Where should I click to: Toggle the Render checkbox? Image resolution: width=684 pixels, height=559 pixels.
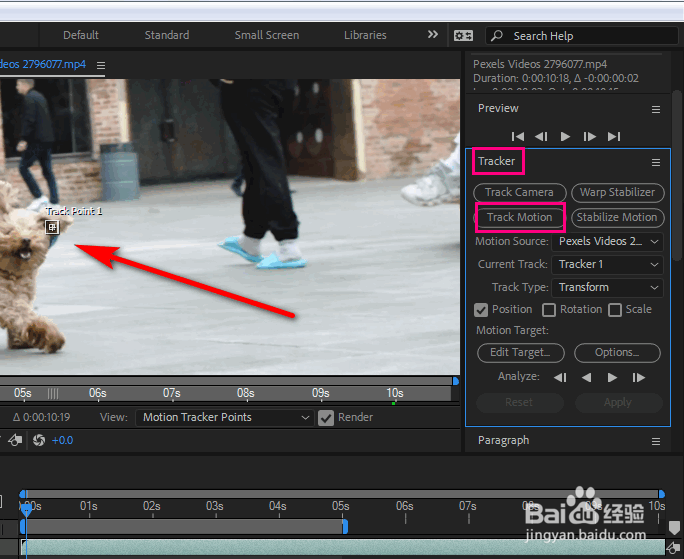click(x=326, y=418)
